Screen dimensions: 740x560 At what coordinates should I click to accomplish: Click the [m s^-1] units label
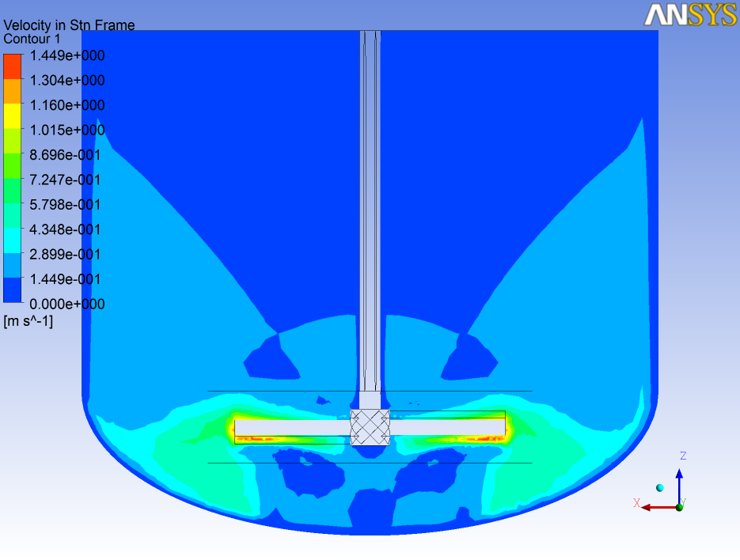click(28, 320)
